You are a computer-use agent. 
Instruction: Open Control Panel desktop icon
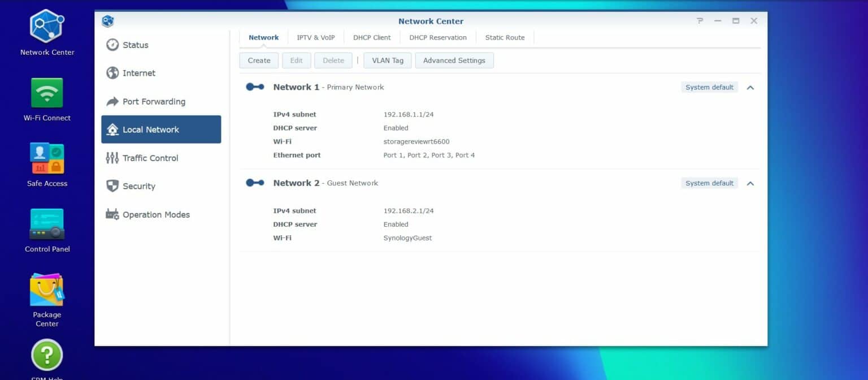pos(47,224)
